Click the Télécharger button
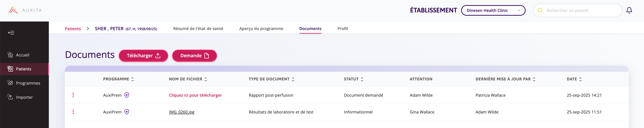The image size is (644, 128). coord(143,56)
